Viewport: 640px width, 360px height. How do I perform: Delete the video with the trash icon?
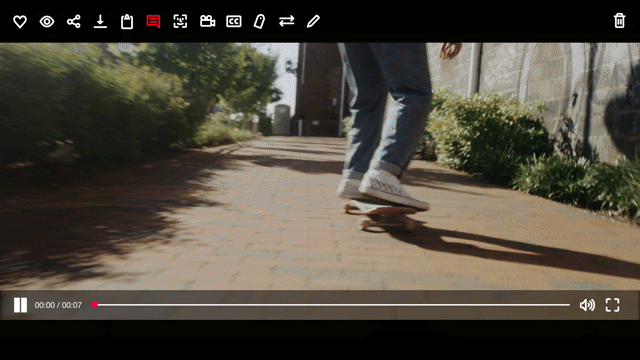tap(619, 21)
